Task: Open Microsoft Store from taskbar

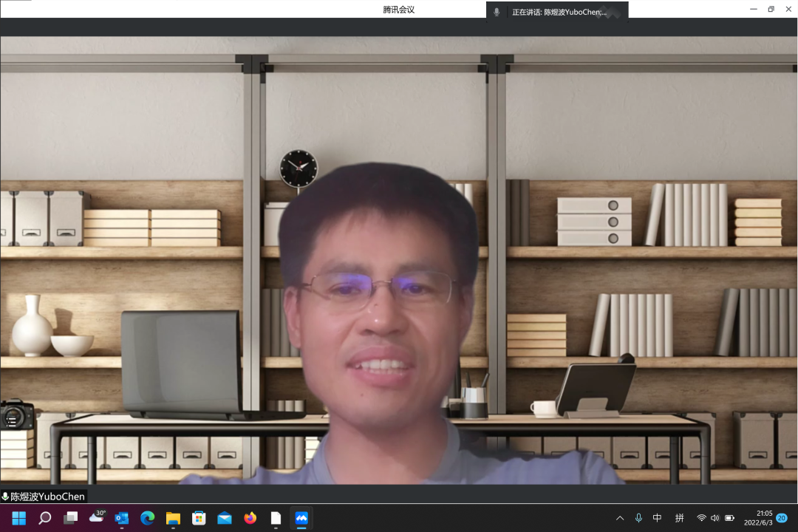Action: pos(199,518)
